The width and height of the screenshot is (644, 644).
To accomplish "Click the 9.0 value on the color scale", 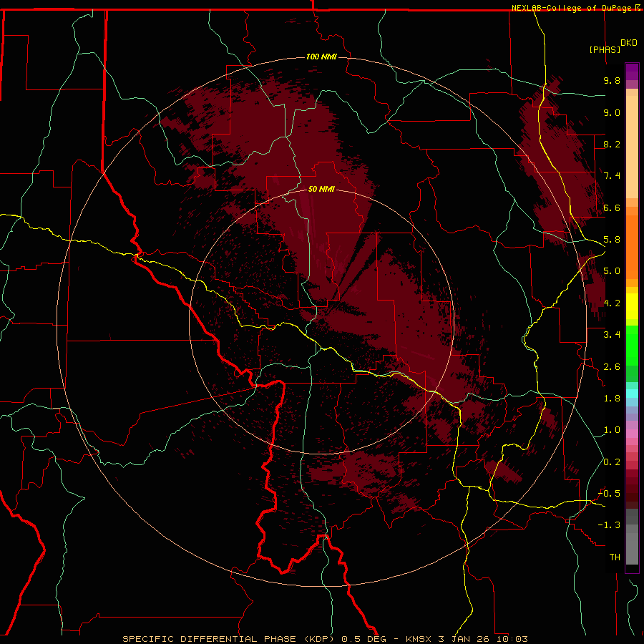I will 612,112.
